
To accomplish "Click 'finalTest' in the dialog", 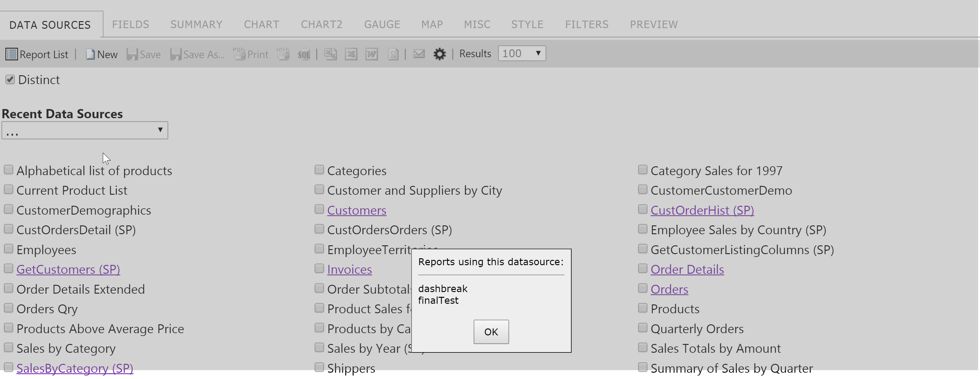I will tap(438, 300).
